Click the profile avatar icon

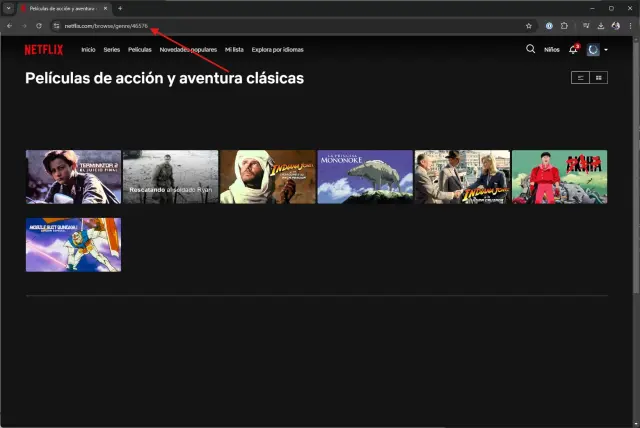[593, 49]
